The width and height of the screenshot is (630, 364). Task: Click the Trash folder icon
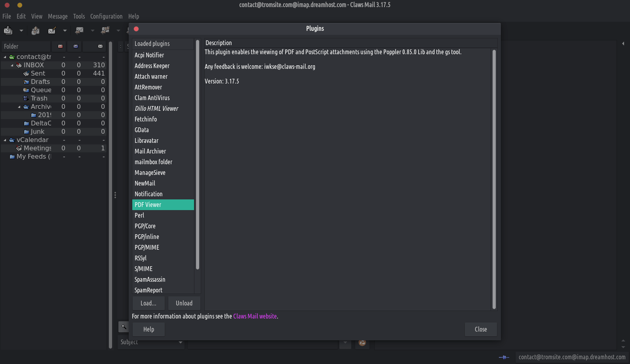(26, 99)
